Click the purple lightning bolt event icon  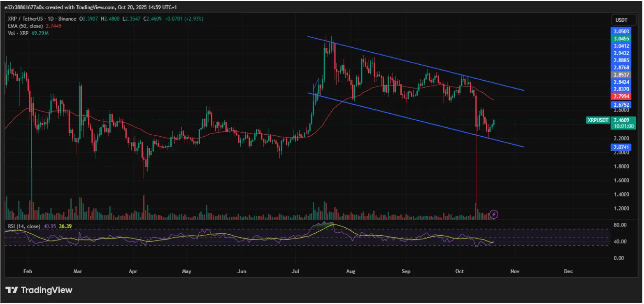493,214
